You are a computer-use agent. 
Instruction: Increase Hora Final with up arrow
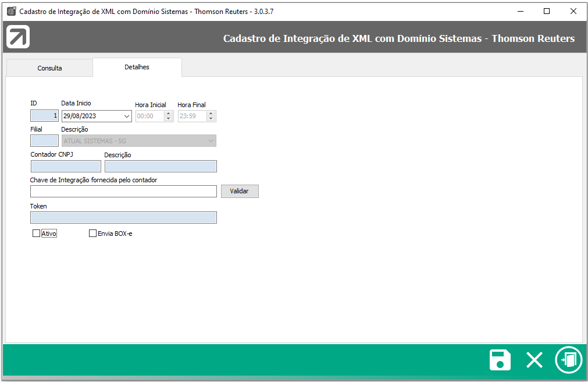(211, 113)
